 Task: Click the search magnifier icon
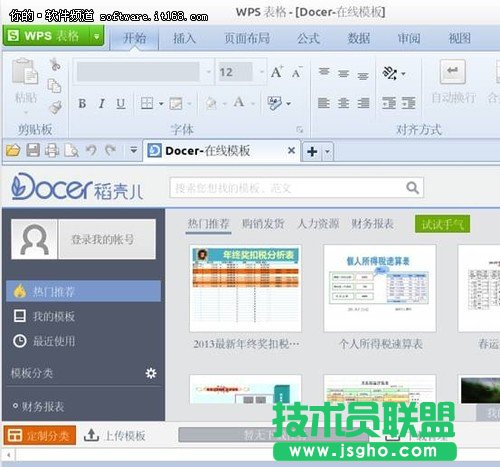point(413,188)
